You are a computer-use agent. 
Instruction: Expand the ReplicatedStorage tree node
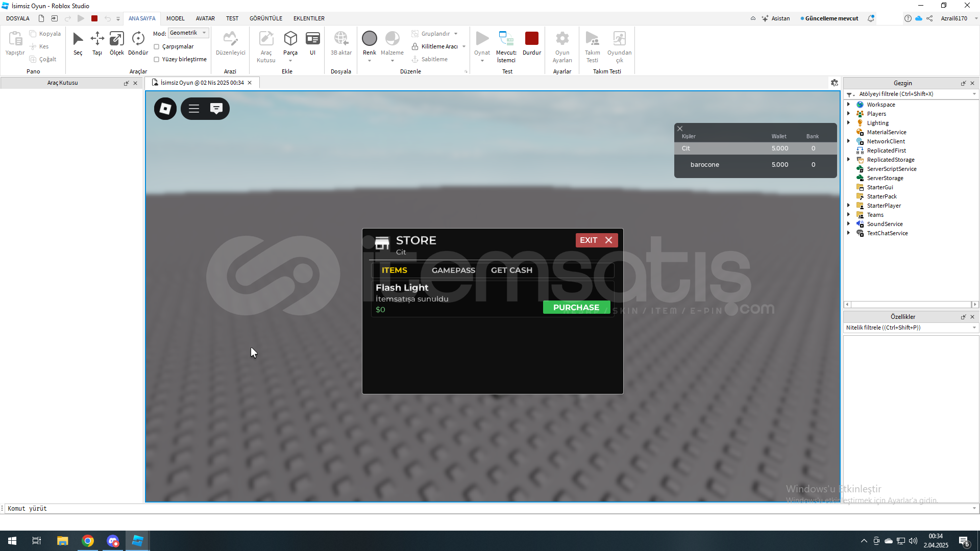(848, 160)
